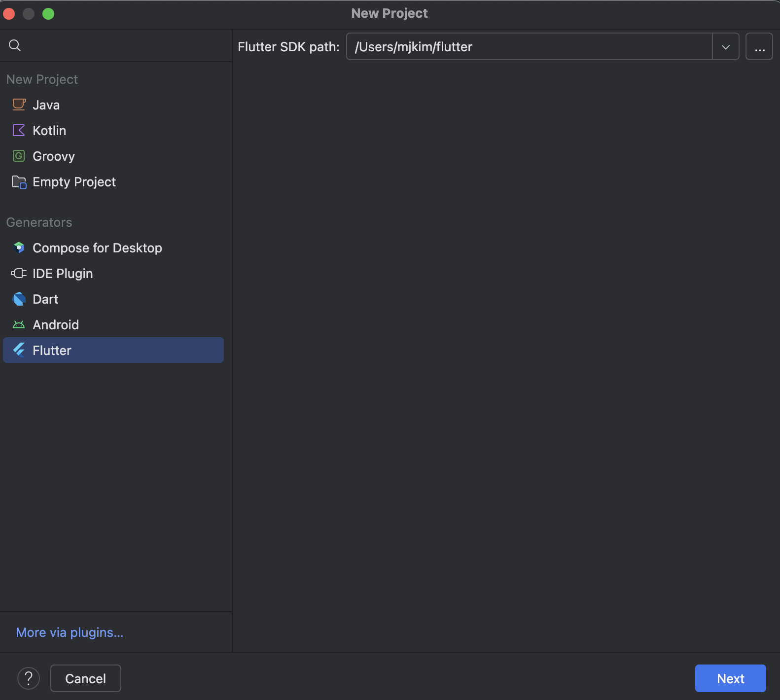Browse for SDK with the ellipsis button
Screen dimensions: 780x700
(x=759, y=47)
